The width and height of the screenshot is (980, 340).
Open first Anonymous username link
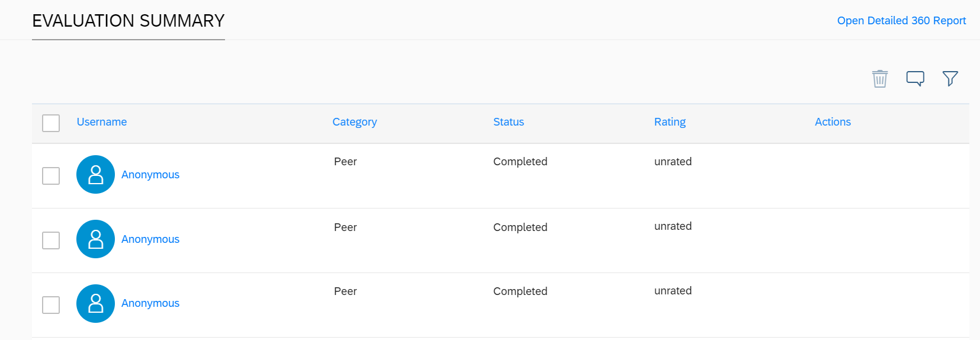[x=150, y=175]
